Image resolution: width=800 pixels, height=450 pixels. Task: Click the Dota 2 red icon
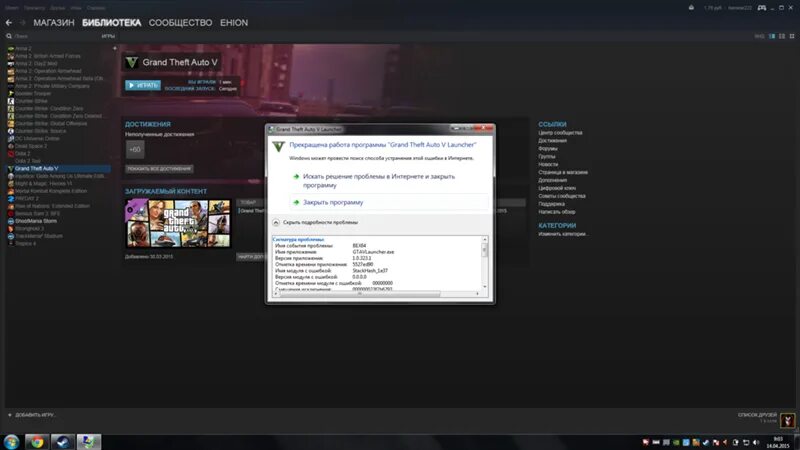[x=11, y=153]
